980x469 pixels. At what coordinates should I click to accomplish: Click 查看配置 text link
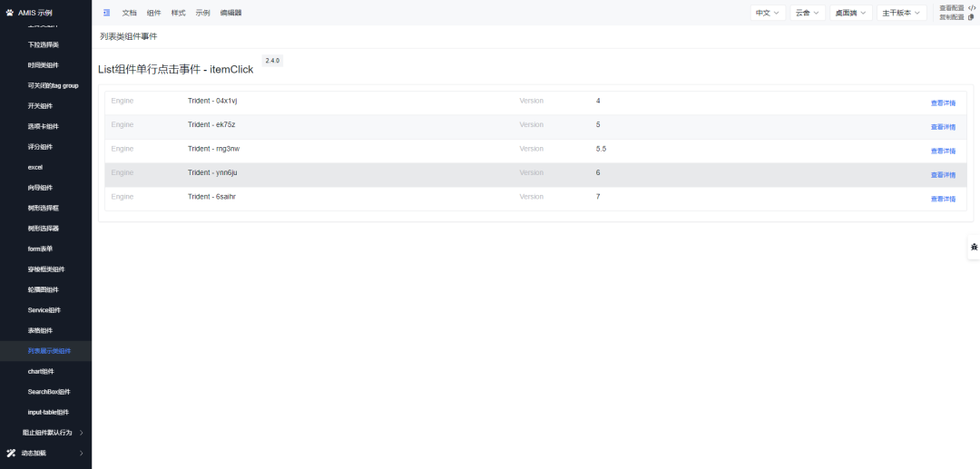click(951, 8)
